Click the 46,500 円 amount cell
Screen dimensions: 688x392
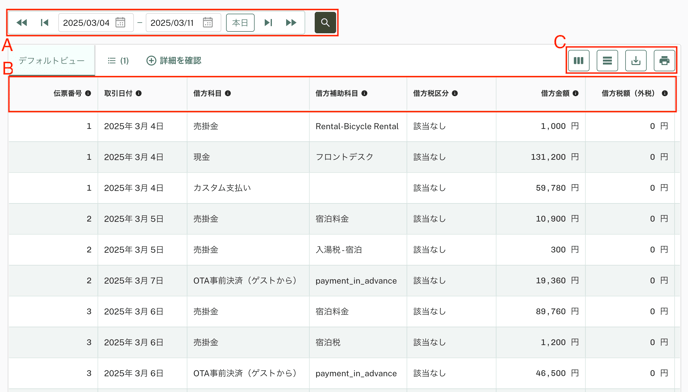coord(541,374)
